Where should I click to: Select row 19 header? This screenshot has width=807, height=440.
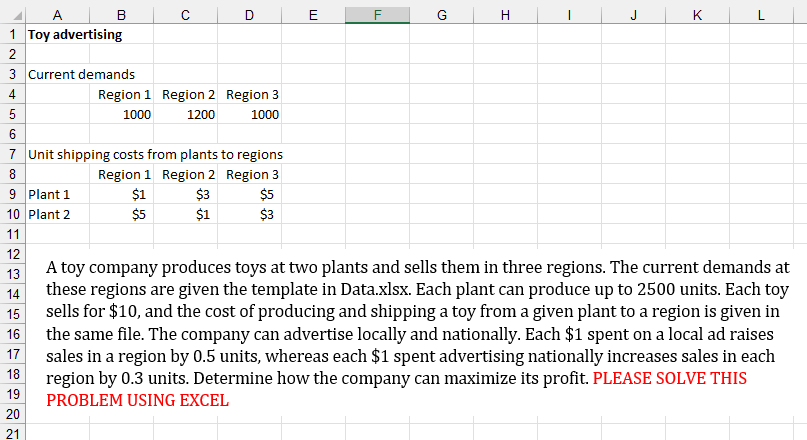[12, 394]
